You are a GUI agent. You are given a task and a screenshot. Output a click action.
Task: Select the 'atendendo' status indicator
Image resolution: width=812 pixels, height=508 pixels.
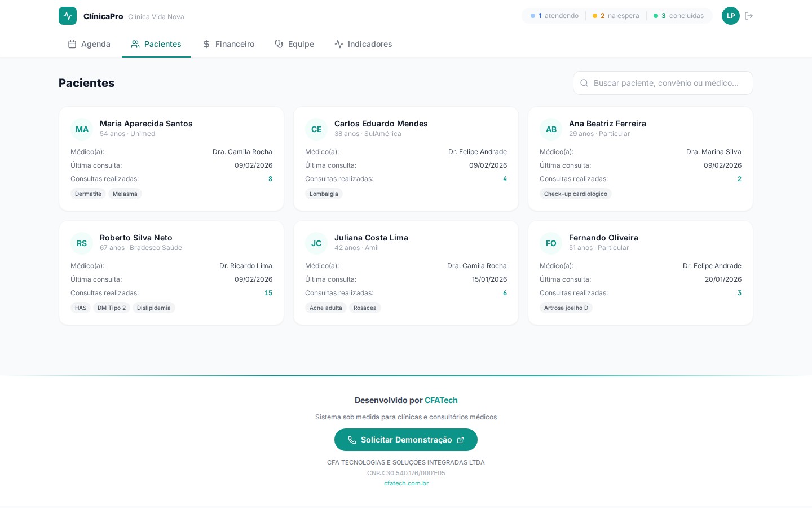click(x=558, y=16)
